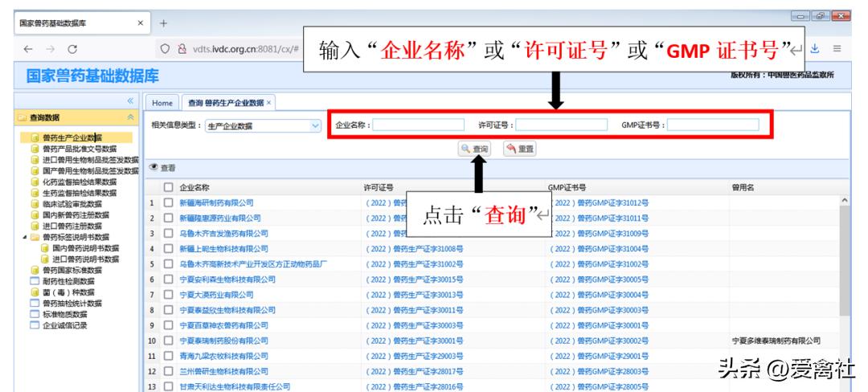Image resolution: width=868 pixels, height=392 pixels.
Task: Click the cylinder icon beside 菌（毒）种数据
Action: [x=35, y=292]
